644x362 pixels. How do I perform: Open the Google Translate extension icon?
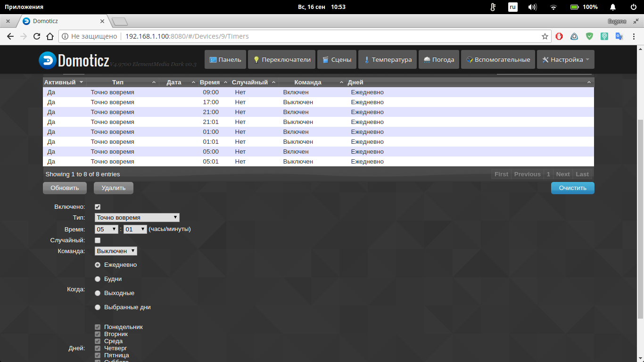pyautogui.click(x=619, y=36)
